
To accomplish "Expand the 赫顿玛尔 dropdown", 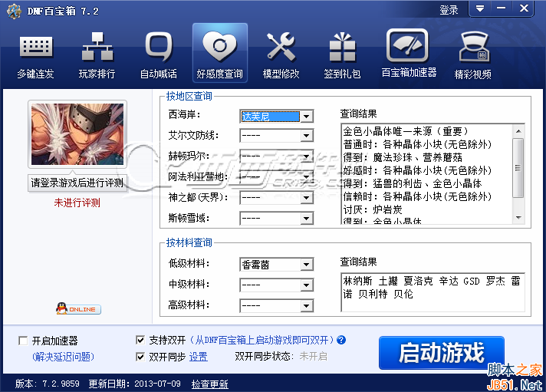I will pyautogui.click(x=307, y=156).
